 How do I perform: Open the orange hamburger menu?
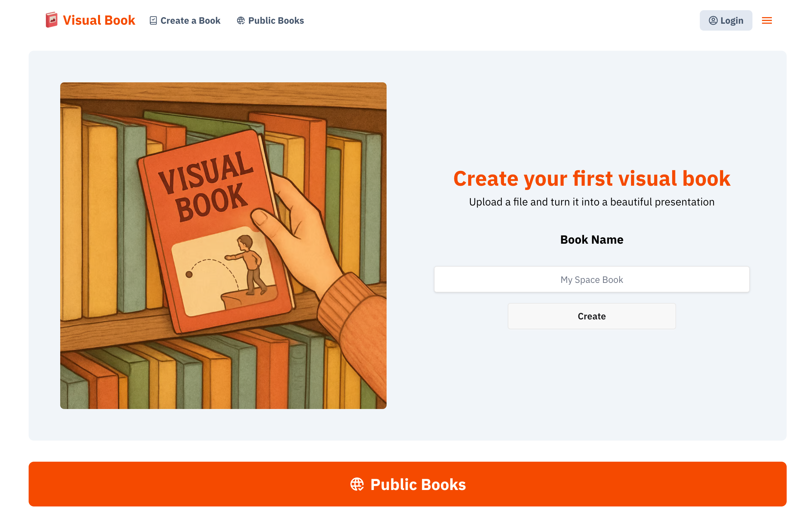(767, 21)
